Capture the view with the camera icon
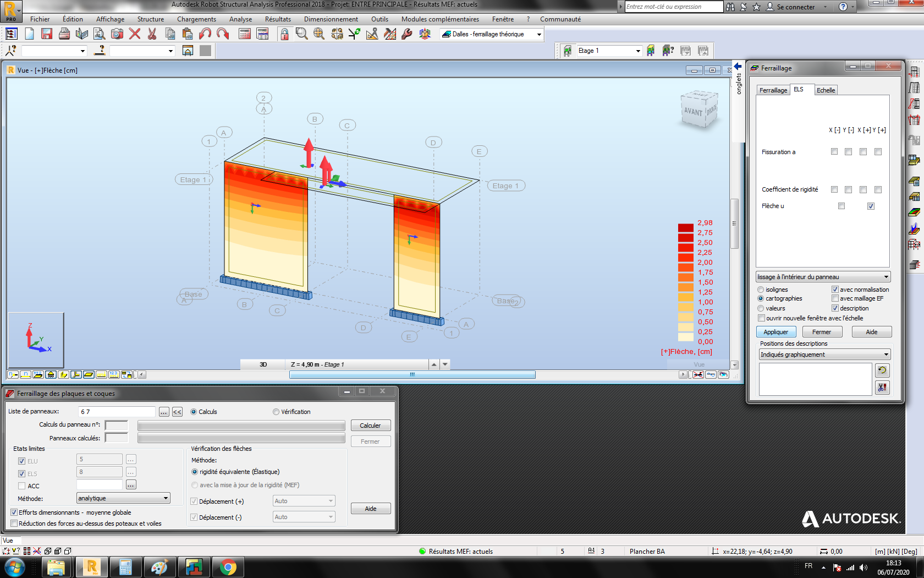The image size is (924, 578). (117, 34)
